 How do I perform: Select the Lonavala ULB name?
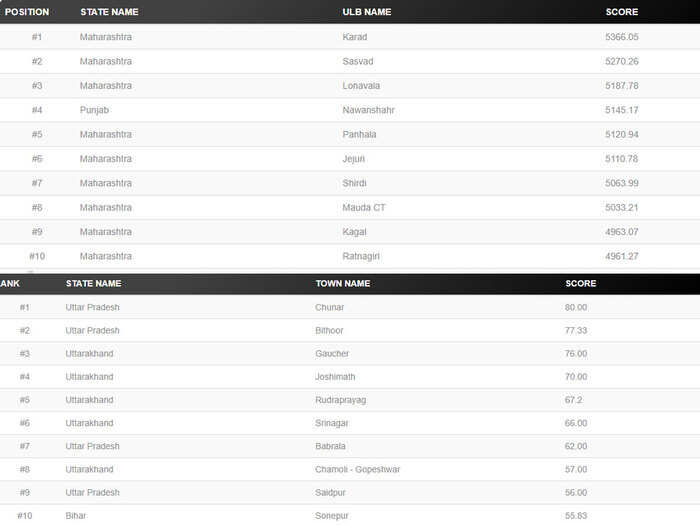[361, 86]
